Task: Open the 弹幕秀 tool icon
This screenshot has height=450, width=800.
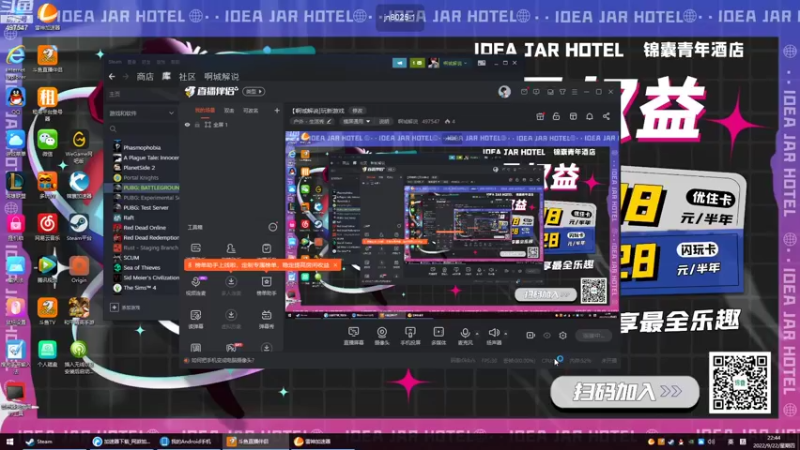Action: [x=266, y=319]
